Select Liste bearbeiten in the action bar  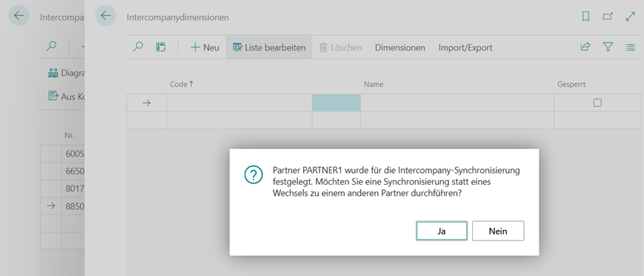[269, 47]
